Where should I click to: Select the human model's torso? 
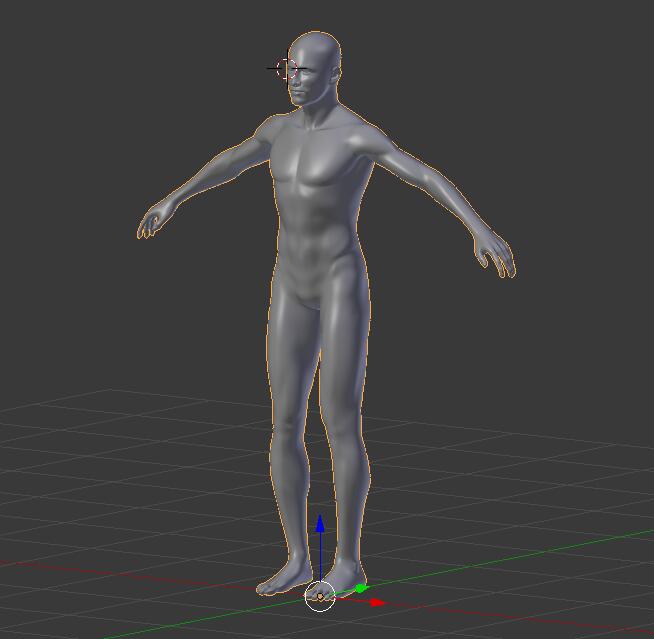coord(320,209)
